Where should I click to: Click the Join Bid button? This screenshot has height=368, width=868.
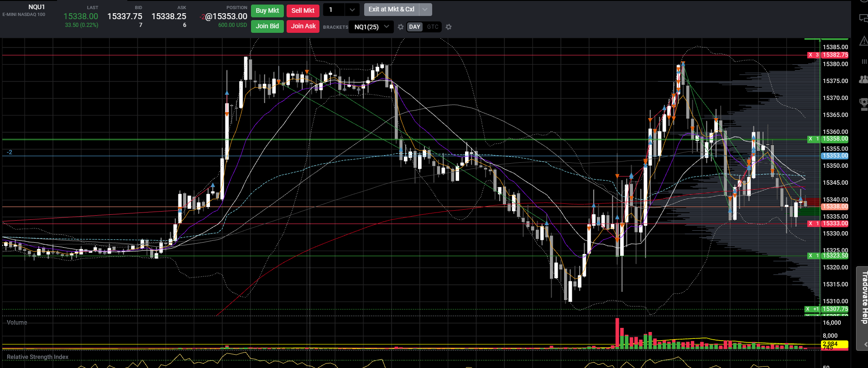tap(267, 26)
